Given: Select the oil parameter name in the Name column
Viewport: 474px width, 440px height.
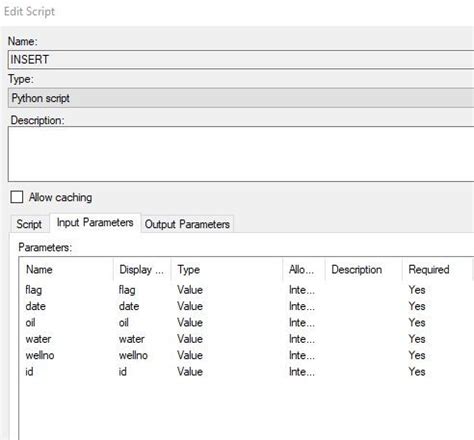Looking at the screenshot, I should pos(30,322).
